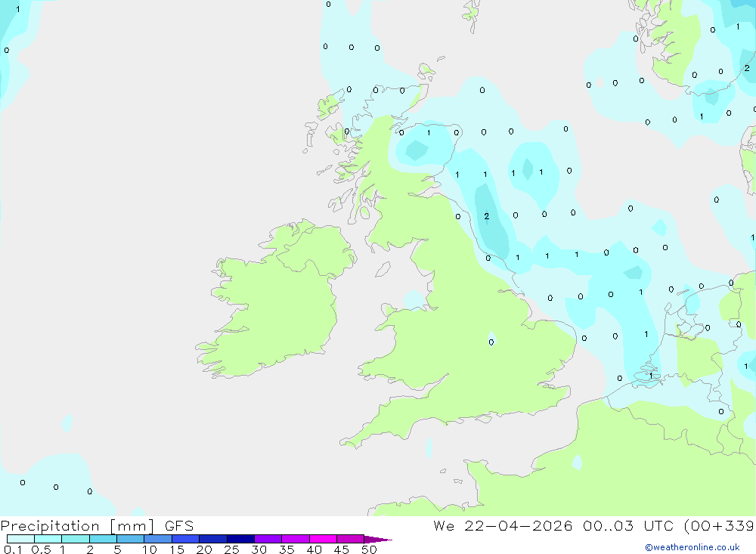Viewport: 756px width, 554px height.
Task: Click the 2–5 mm legend color swatch
Action: (x=103, y=539)
